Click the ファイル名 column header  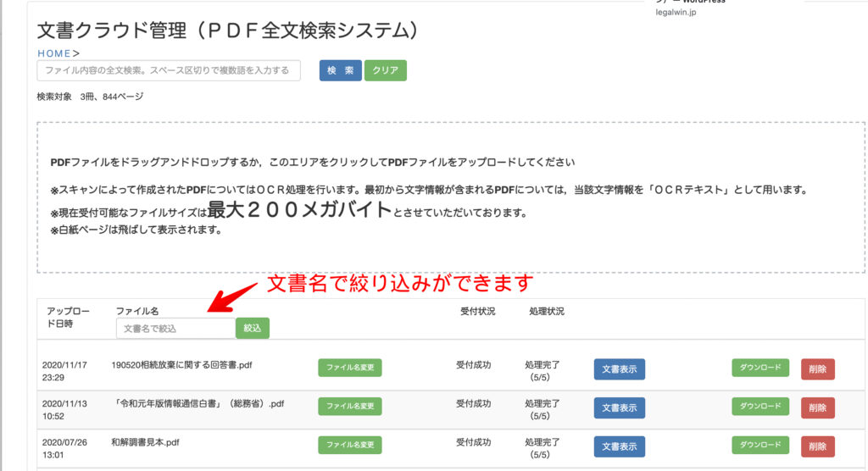(137, 312)
